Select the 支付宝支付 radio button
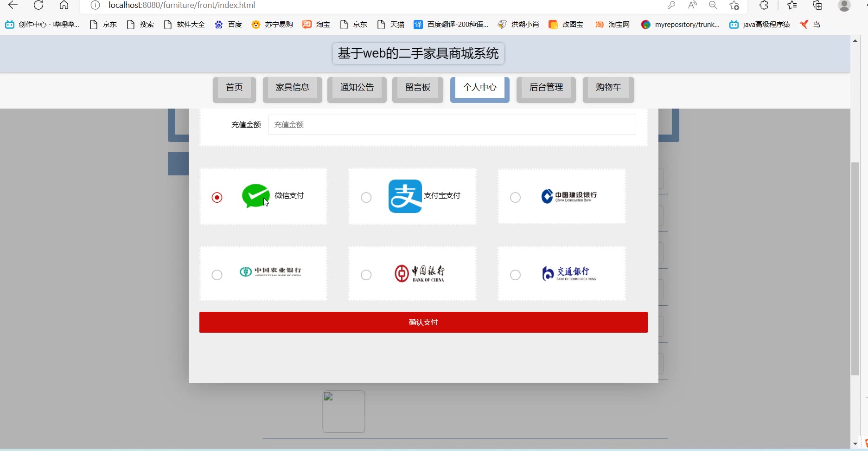Screen dimensions: 868x451 click(366, 198)
